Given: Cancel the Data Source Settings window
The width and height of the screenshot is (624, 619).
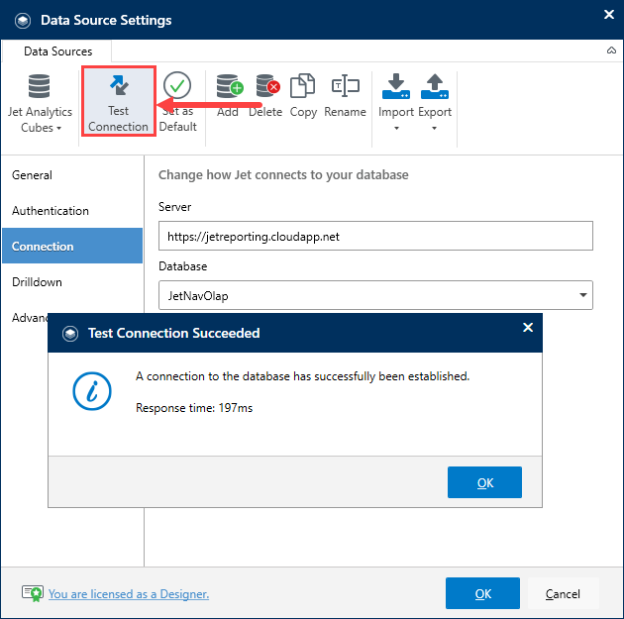Looking at the screenshot, I should 563,593.
